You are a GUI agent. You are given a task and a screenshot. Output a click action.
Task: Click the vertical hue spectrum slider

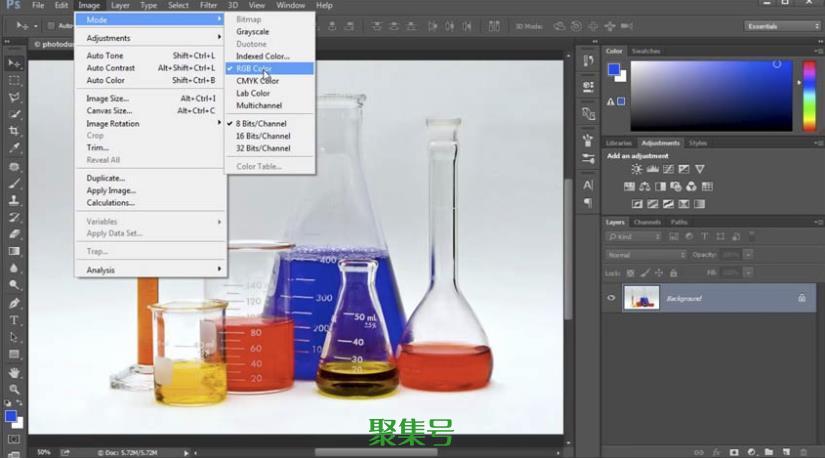coord(809,95)
